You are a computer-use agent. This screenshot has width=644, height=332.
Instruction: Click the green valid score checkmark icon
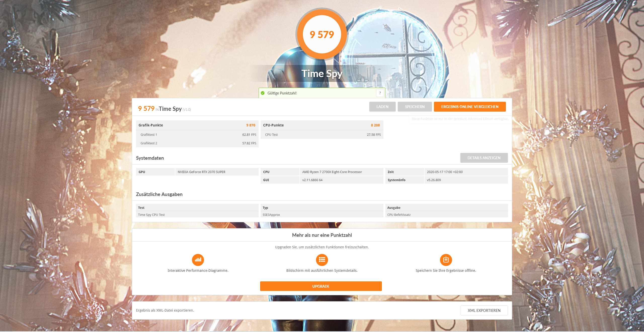pyautogui.click(x=263, y=93)
